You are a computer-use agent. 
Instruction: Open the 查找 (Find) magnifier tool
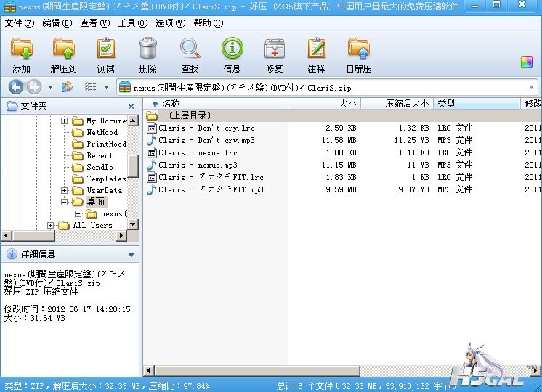[190, 49]
